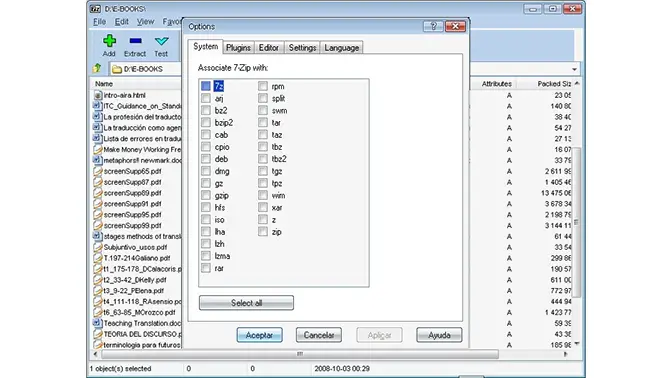This screenshot has height=378, width=672.
Task: Enable 7z file association checkbox
Action: click(x=206, y=86)
